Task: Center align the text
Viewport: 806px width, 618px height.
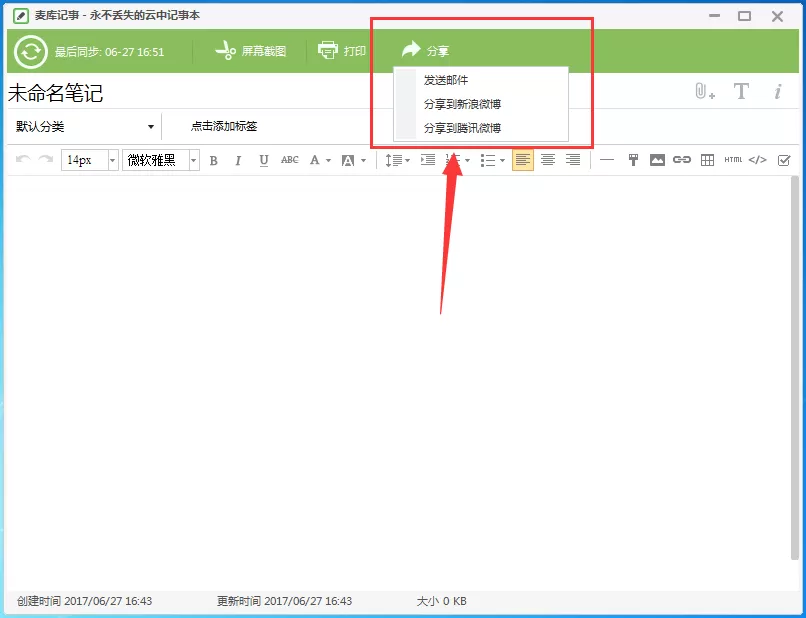Action: [x=548, y=160]
